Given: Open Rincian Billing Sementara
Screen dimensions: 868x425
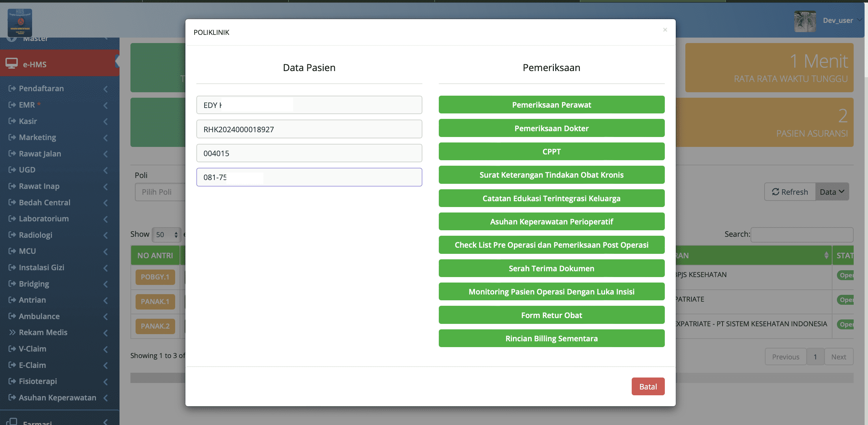Looking at the screenshot, I should click(x=551, y=338).
